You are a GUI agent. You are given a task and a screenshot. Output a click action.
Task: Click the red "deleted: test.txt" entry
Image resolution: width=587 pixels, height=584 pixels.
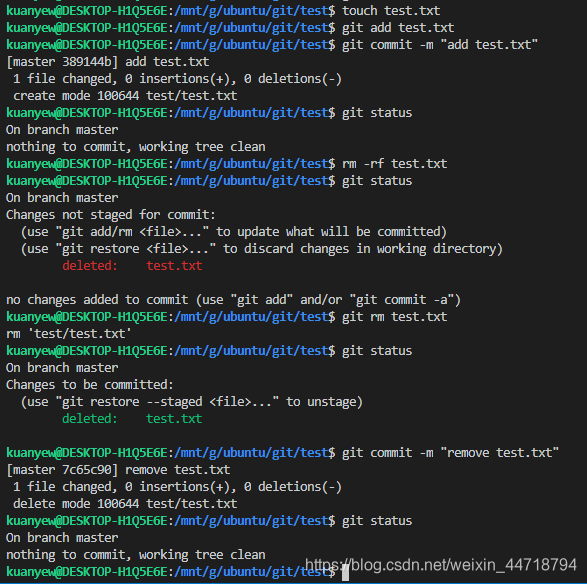[132, 266]
